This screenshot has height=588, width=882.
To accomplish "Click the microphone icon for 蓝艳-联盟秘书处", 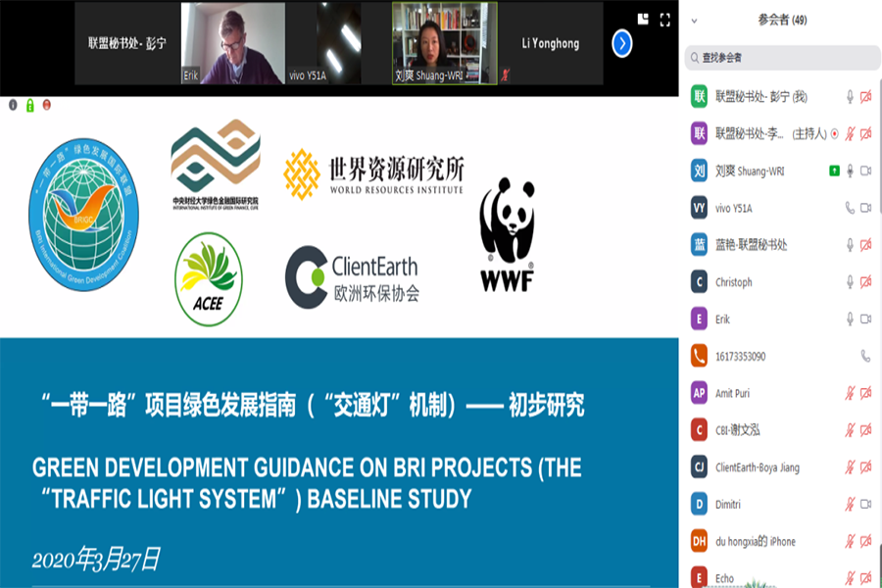I will pos(850,245).
